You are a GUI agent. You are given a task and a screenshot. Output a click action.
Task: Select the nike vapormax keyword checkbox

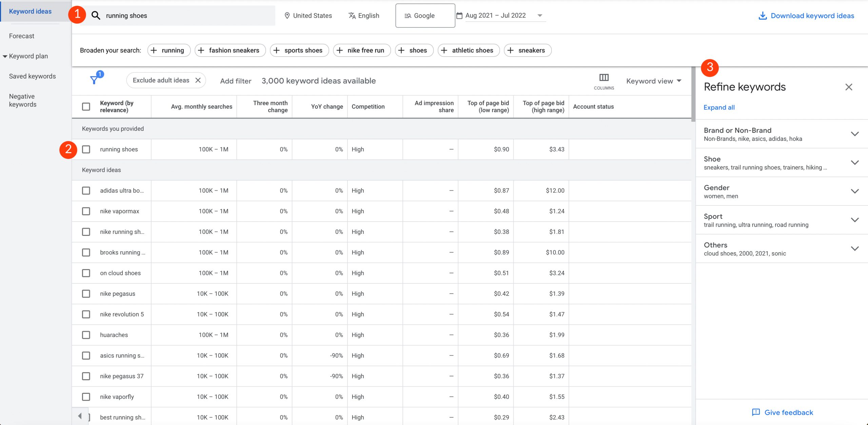coord(86,211)
